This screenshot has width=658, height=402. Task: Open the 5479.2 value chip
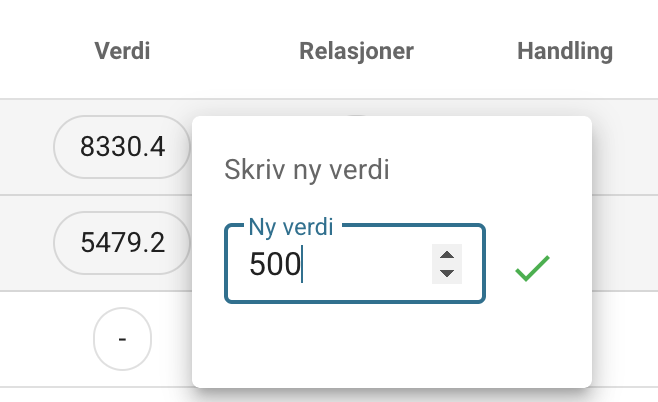122,243
